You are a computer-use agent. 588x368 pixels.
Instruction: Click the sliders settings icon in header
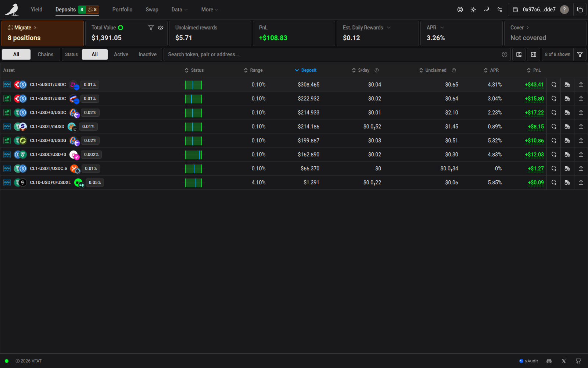[x=500, y=10]
